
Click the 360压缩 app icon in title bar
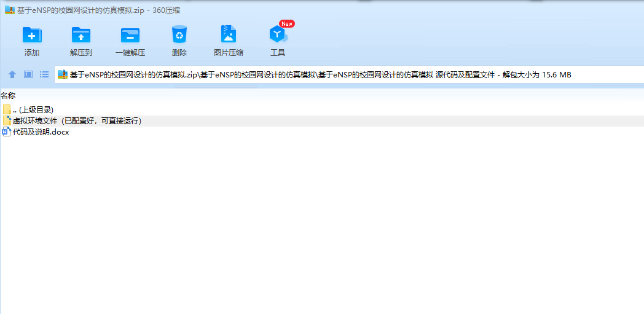point(10,10)
